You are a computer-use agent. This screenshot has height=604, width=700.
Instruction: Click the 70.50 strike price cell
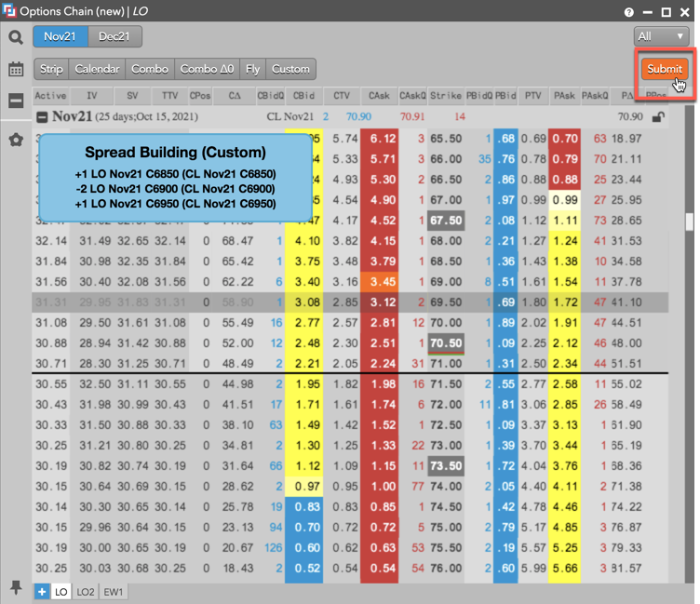pyautogui.click(x=447, y=342)
